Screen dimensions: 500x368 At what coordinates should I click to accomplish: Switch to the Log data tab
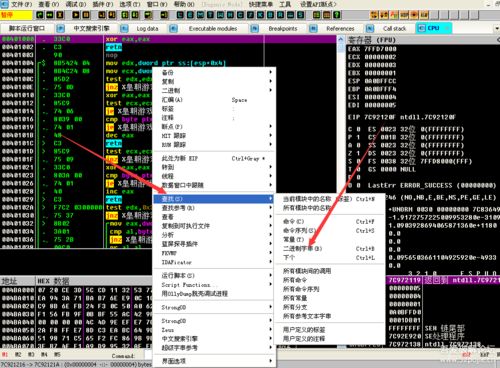pyautogui.click(x=147, y=29)
